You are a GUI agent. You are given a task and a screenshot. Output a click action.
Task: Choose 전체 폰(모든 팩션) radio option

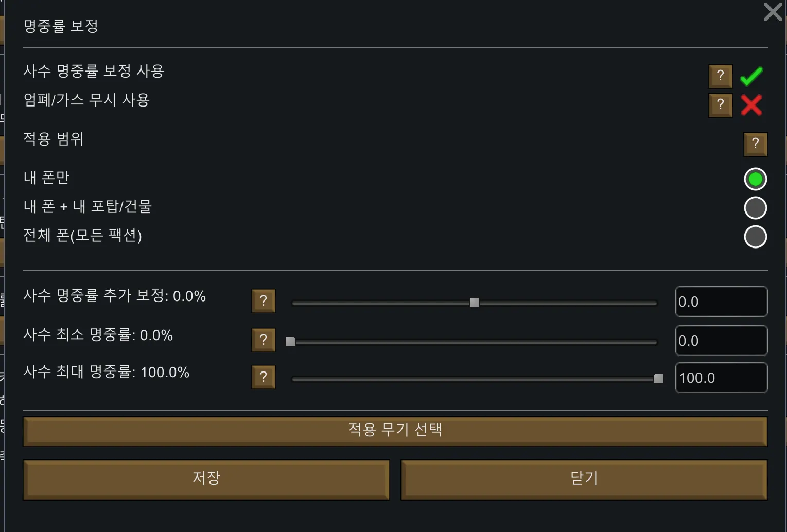point(755,237)
